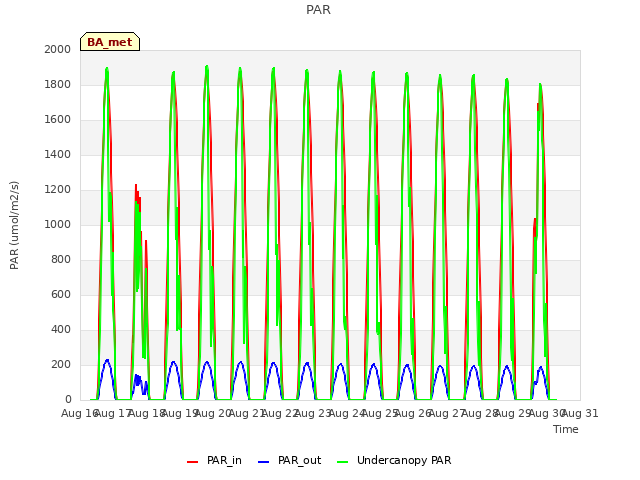Click the Aug 26 x-axis label
The image size is (640, 480).
click(413, 413)
